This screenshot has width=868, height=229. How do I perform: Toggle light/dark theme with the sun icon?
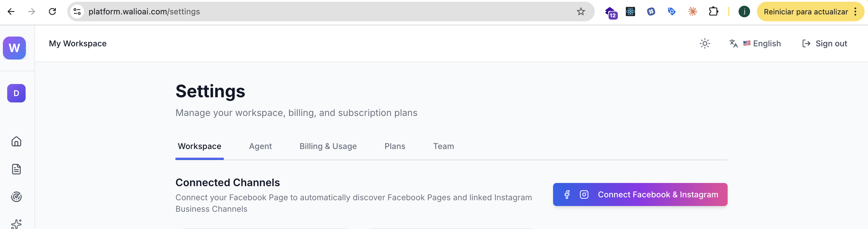[705, 43]
